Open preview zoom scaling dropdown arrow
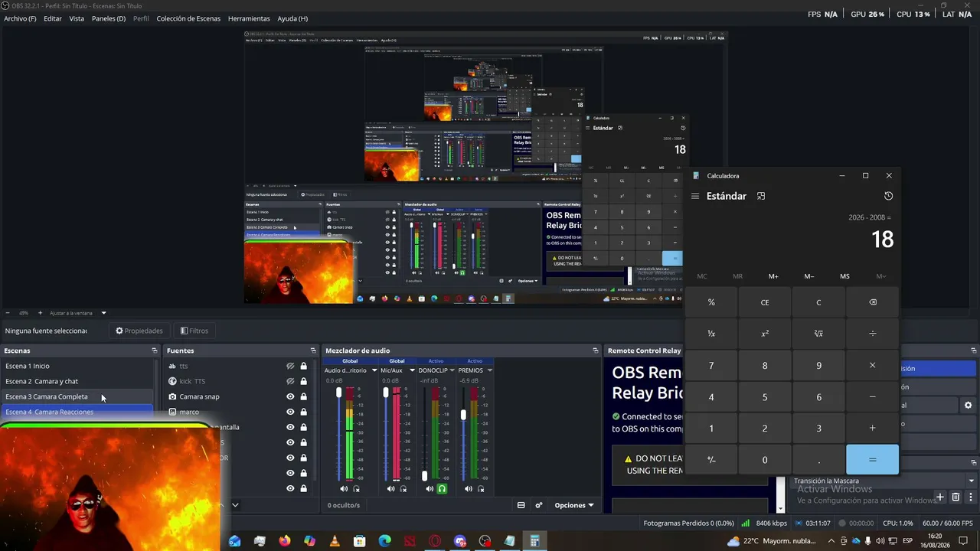 103,313
